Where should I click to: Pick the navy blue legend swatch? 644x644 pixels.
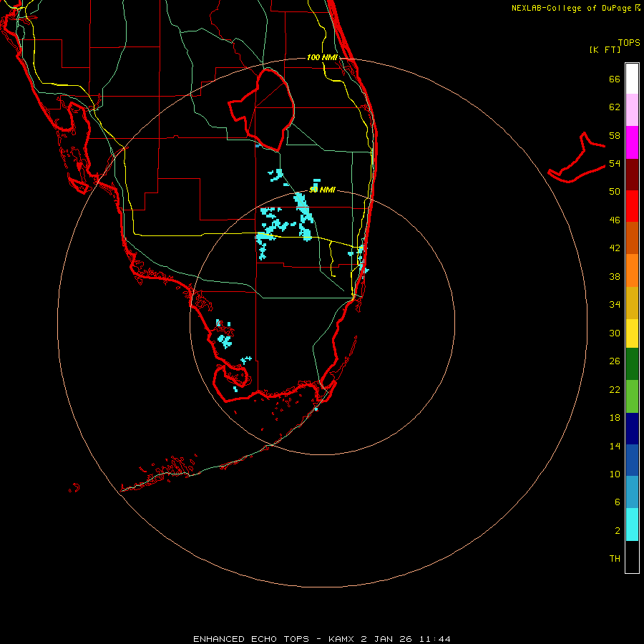click(632, 429)
